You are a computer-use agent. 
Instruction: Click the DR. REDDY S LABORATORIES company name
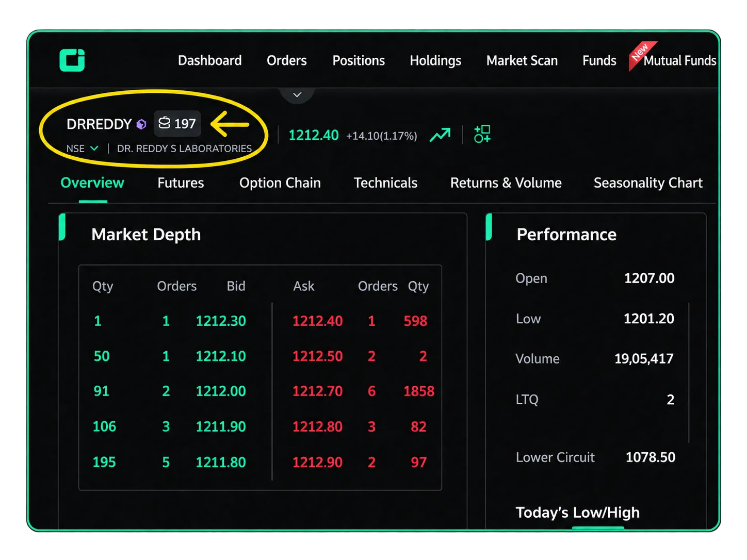184,149
